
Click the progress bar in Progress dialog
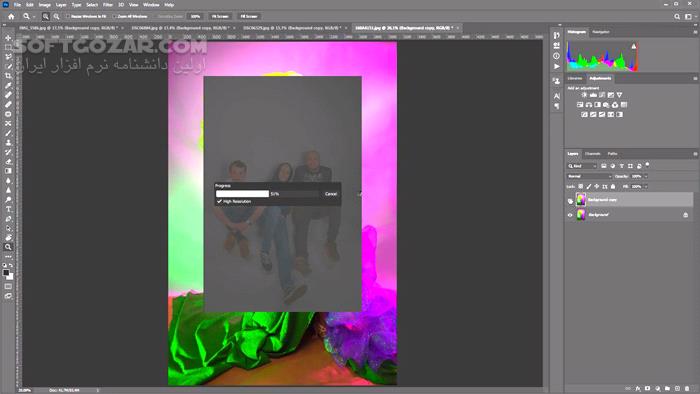pos(267,194)
